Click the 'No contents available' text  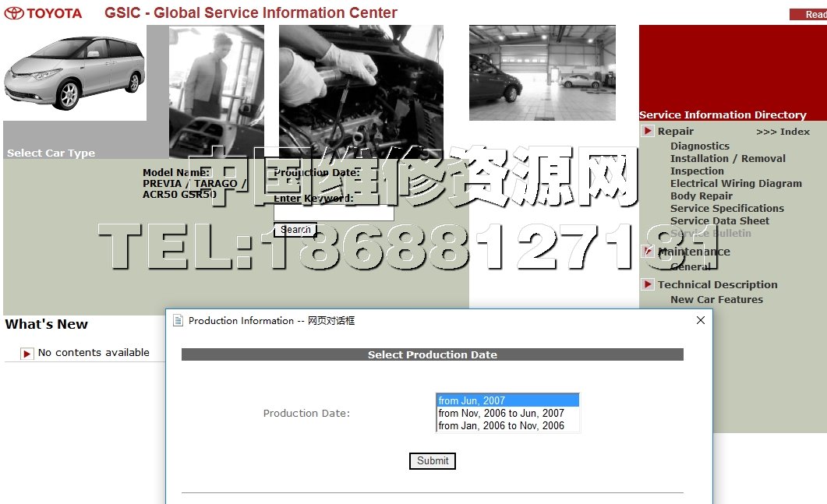[x=94, y=353]
